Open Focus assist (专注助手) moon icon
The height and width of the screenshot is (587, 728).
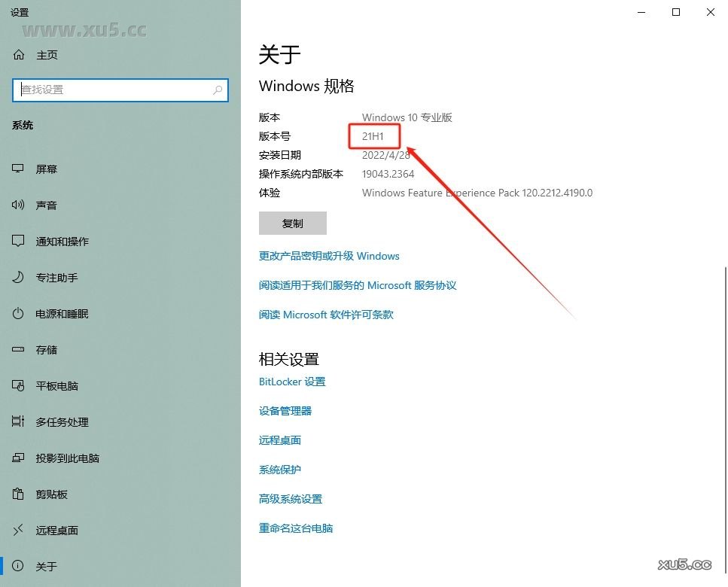tap(19, 278)
